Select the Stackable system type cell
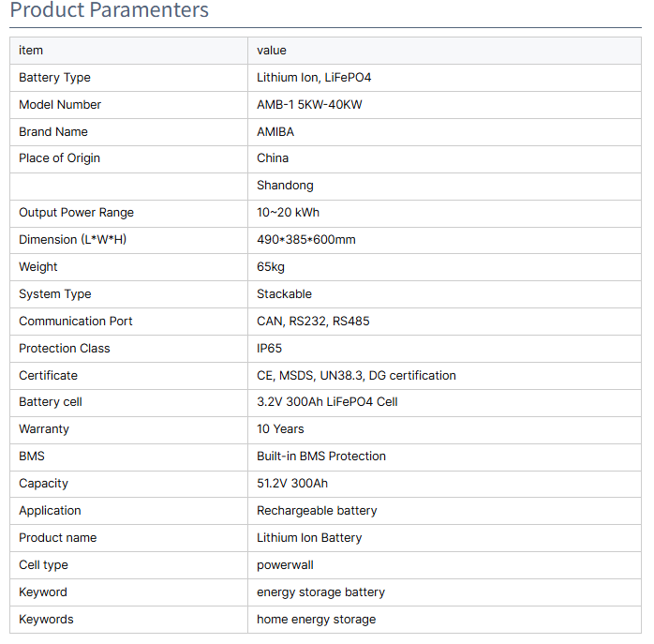The image size is (654, 644). point(445,294)
